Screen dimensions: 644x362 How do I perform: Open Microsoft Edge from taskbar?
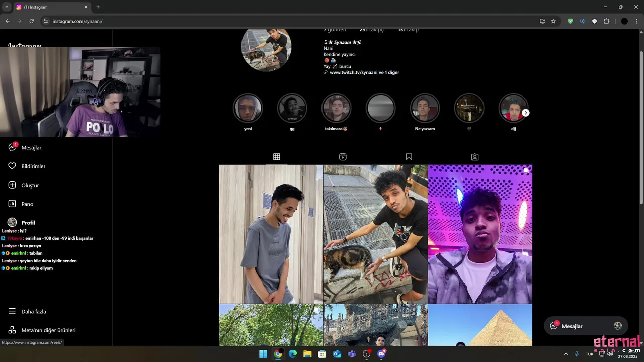[x=292, y=354]
